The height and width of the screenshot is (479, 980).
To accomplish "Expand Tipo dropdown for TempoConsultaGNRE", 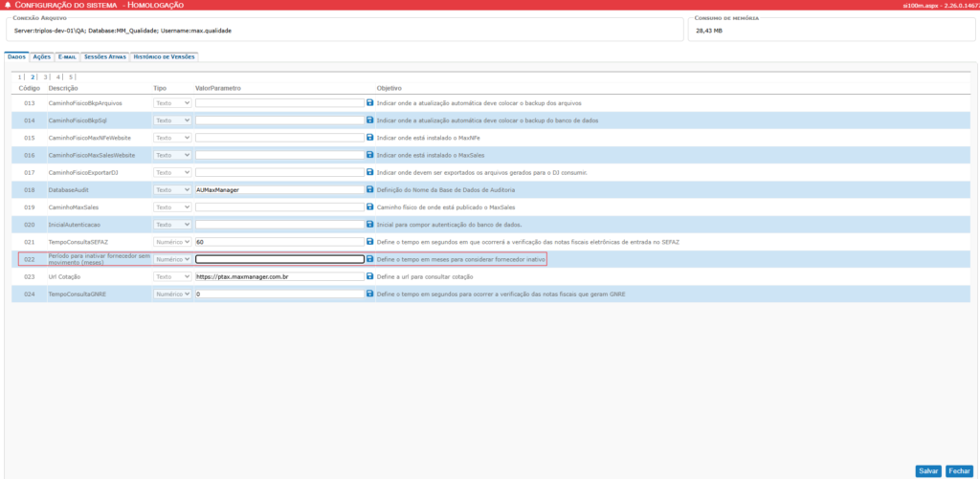I will tap(172, 294).
